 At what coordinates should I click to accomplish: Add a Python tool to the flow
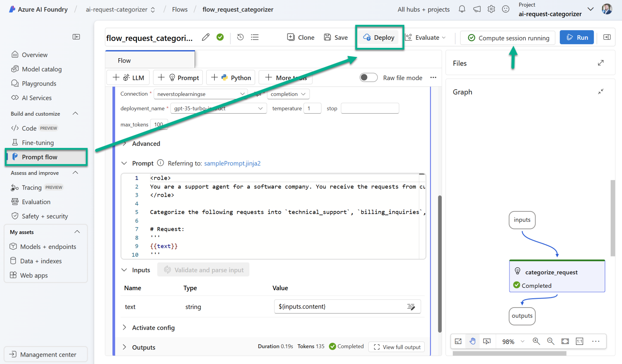click(x=231, y=77)
